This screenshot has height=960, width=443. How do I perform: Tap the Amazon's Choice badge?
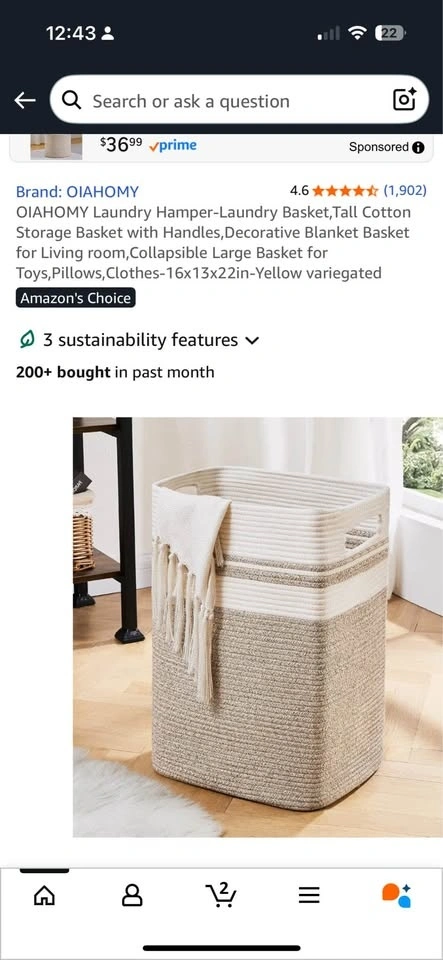pos(75,298)
